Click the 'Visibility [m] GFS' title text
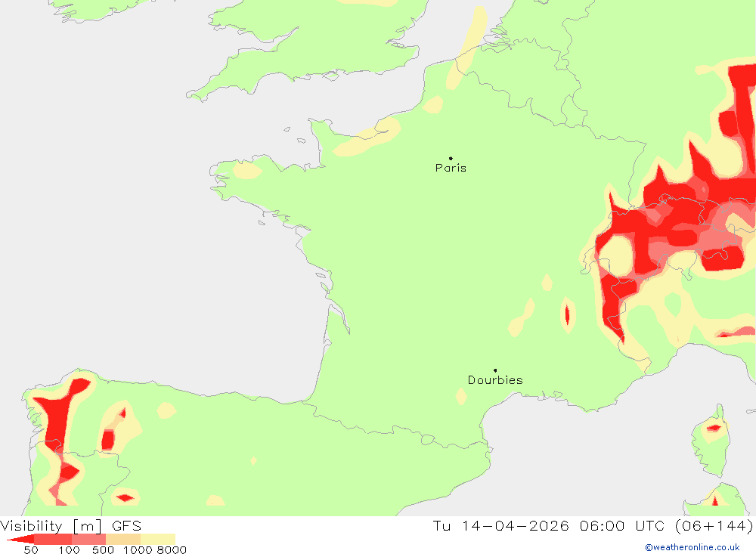 (x=71, y=525)
